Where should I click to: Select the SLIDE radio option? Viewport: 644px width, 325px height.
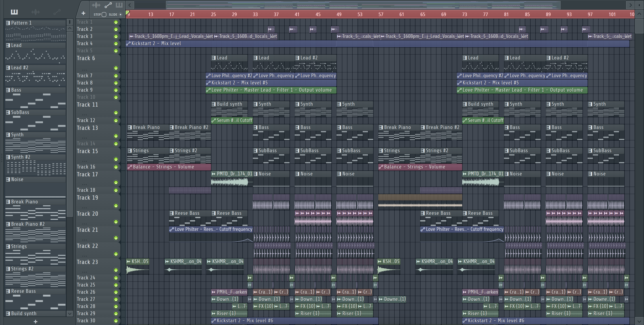click(x=121, y=15)
